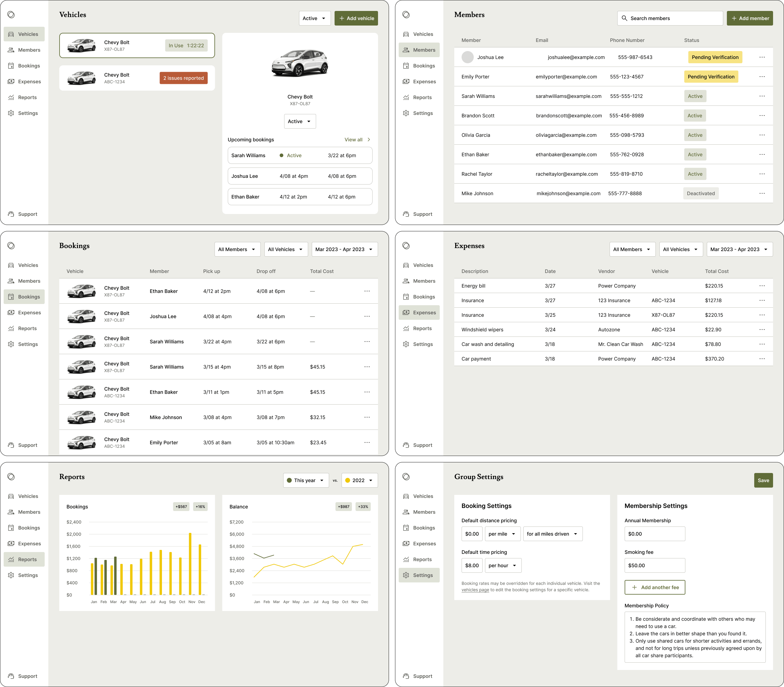784x687 pixels.
Task: Open All Members dropdown in Expenses panel
Action: 632,249
